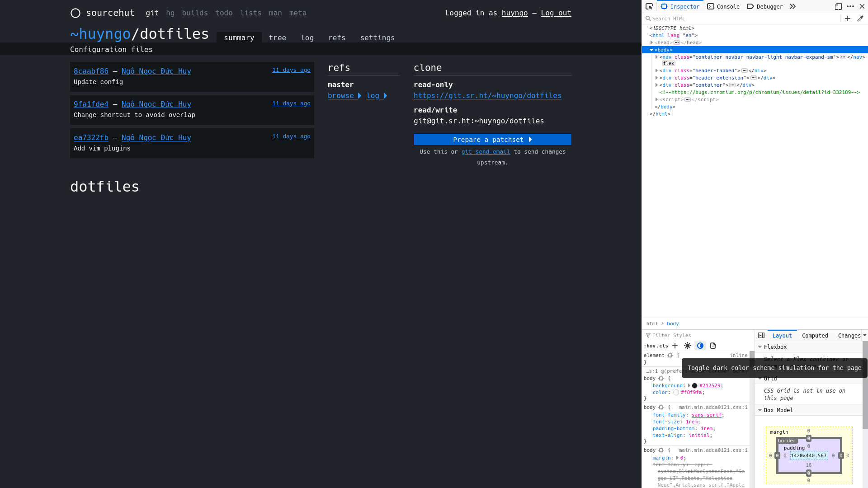The width and height of the screenshot is (868, 488).
Task: Open the Inspector panel tab
Action: point(680,6)
